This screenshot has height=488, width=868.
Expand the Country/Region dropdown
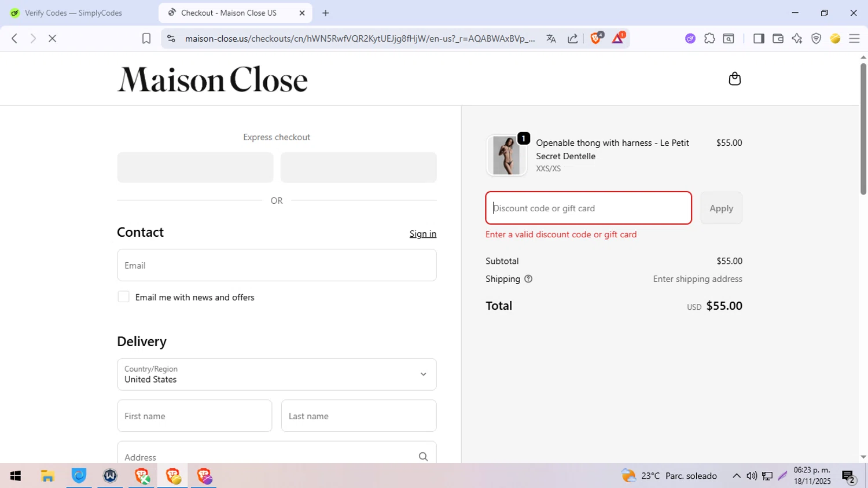[x=277, y=375]
